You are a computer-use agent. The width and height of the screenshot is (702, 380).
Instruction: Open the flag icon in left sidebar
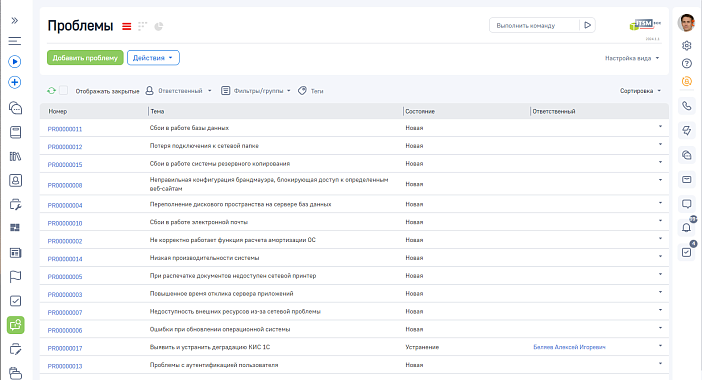pos(15,277)
